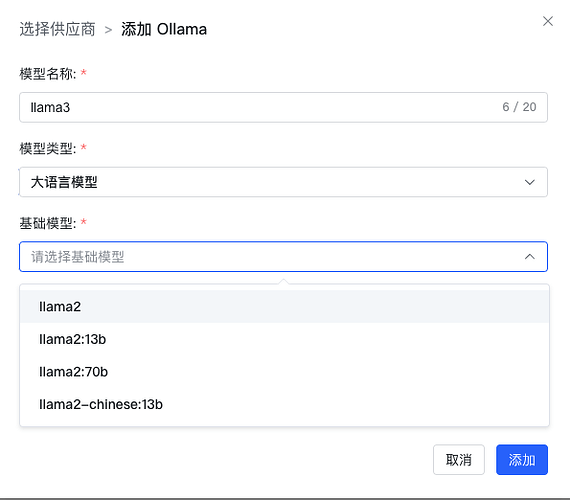Click the blue 添加 button
570x500 pixels.
522,460
